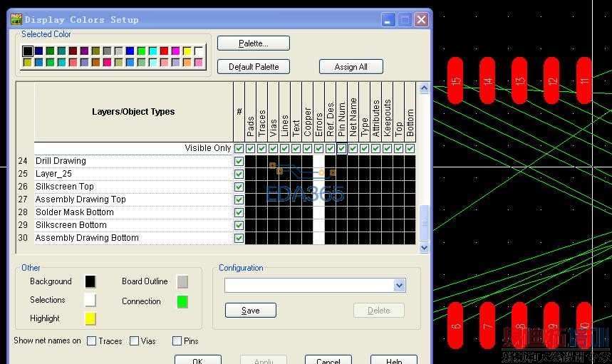Click the Assign All button

coord(351,67)
